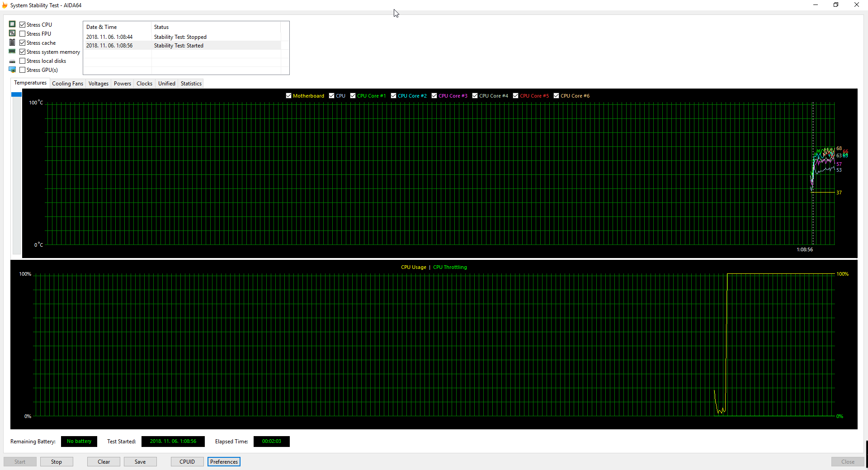
Task: Select the Stability Test: Stopped log row
Action: tap(182, 37)
